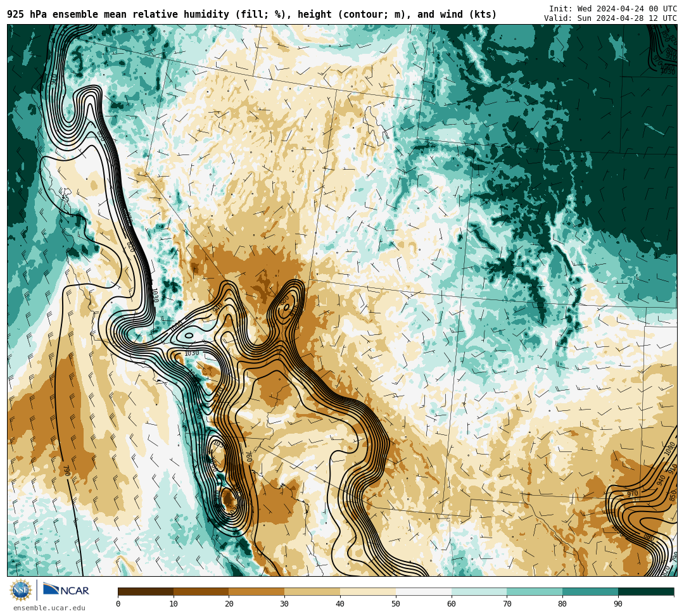Viewport: 684px width, 616px height.
Task: Click the 10-20 brown colorbar segment
Action: pyautogui.click(x=201, y=591)
